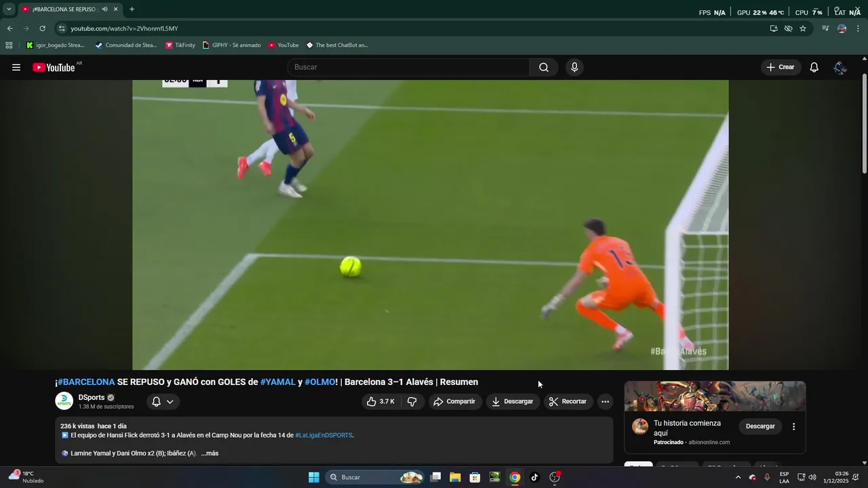Show hidden system tray icons
868x488 pixels.
(738, 477)
